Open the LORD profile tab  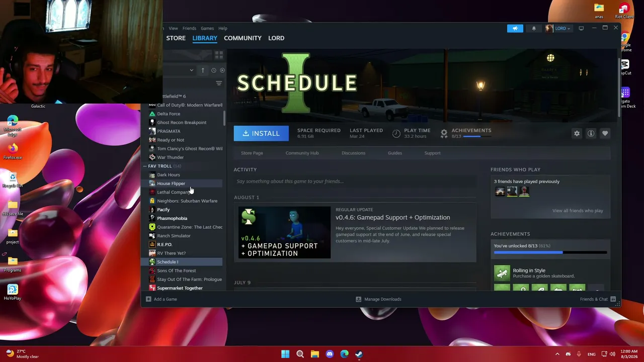[276, 38]
